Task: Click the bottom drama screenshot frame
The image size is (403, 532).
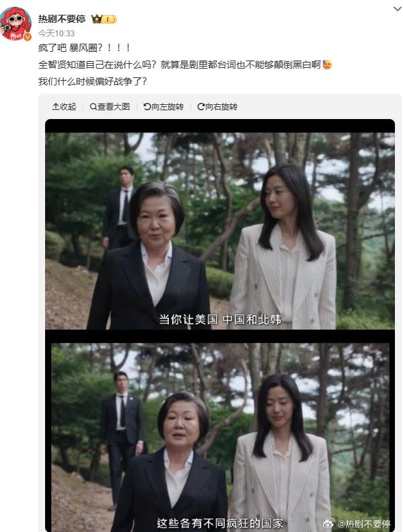Action: pyautogui.click(x=220, y=436)
